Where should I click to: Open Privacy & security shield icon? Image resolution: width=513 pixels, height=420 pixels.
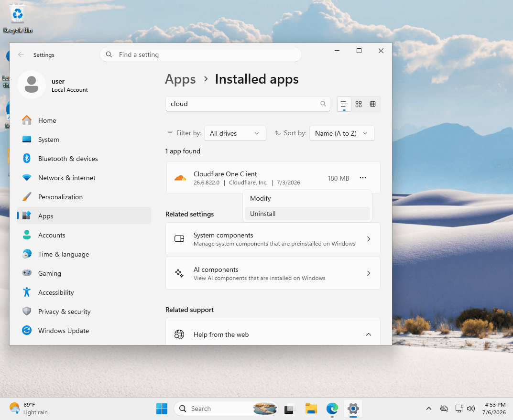pos(27,311)
